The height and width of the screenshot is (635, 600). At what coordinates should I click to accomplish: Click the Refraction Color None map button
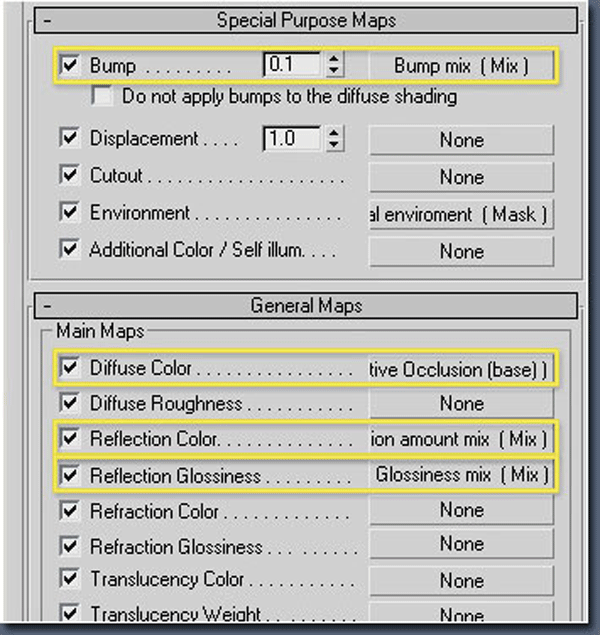pyautogui.click(x=461, y=510)
